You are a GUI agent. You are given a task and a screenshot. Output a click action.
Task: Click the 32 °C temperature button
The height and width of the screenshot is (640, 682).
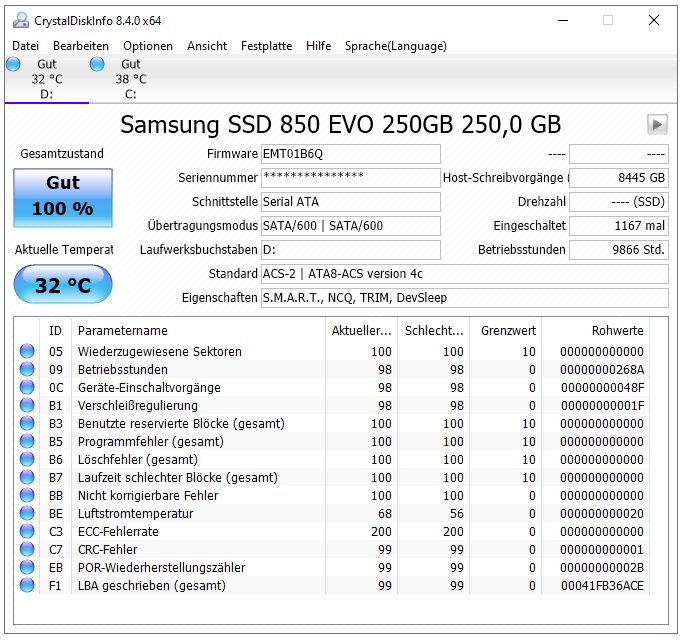pos(63,284)
